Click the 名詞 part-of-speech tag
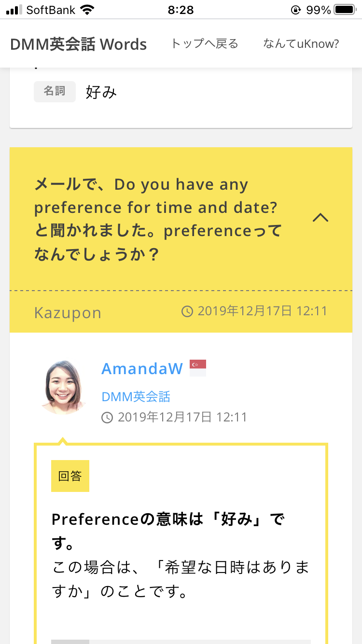The width and height of the screenshot is (362, 644). (55, 91)
